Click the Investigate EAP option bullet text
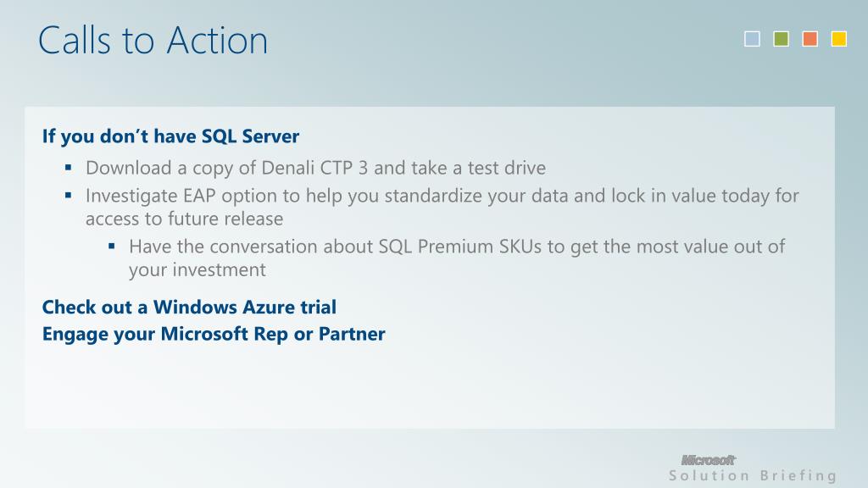 click(442, 207)
